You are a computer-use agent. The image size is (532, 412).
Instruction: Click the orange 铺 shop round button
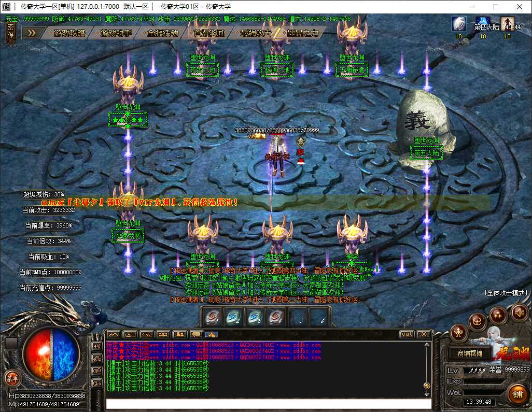pos(517,395)
